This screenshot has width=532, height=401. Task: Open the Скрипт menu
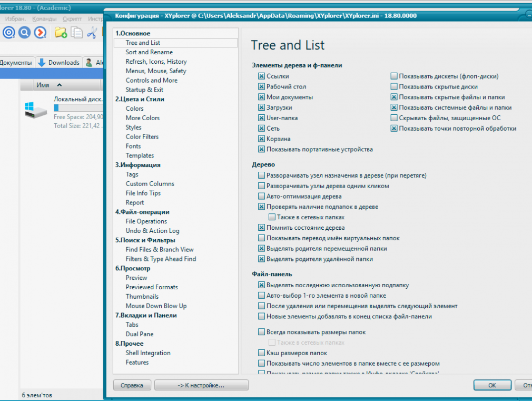72,19
